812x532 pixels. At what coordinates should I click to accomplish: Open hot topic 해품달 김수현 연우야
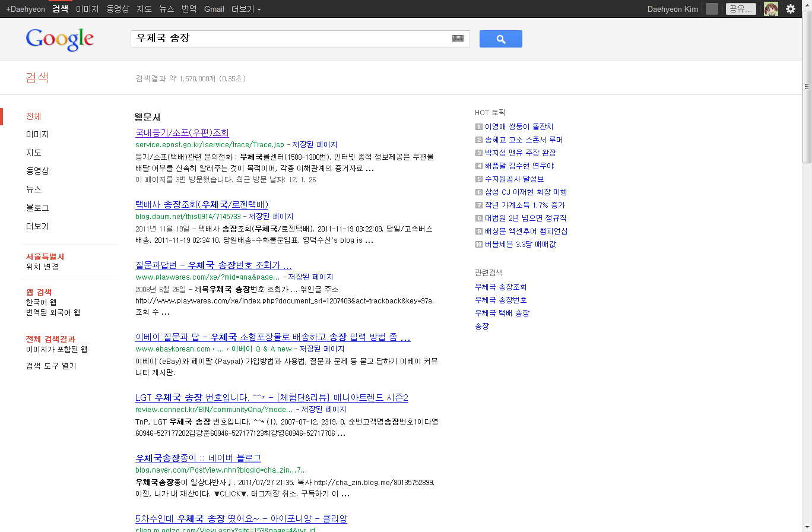pos(519,166)
